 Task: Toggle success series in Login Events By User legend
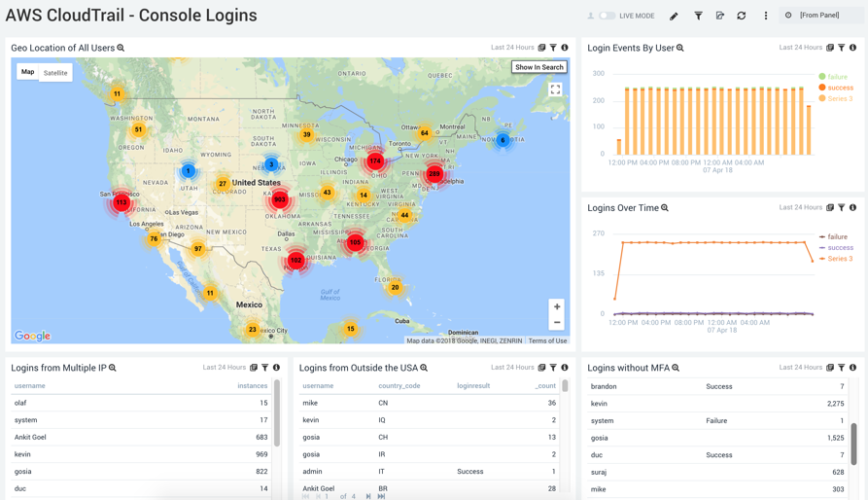[836, 88]
